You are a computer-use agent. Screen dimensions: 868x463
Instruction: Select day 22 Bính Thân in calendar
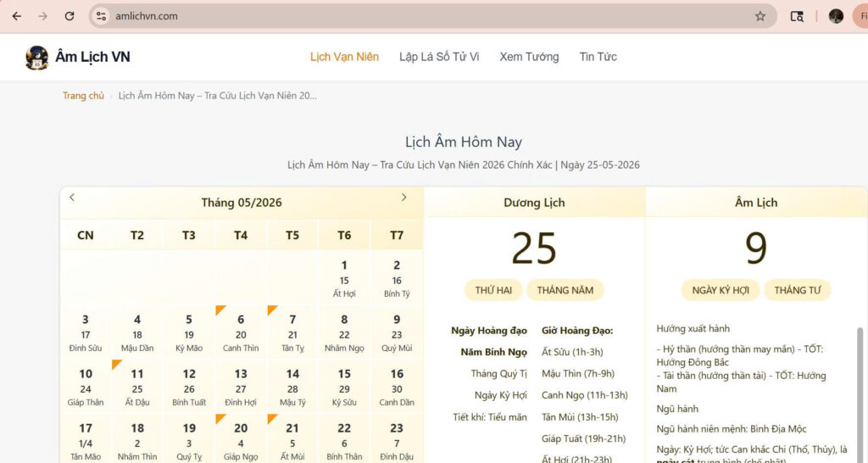click(x=344, y=440)
